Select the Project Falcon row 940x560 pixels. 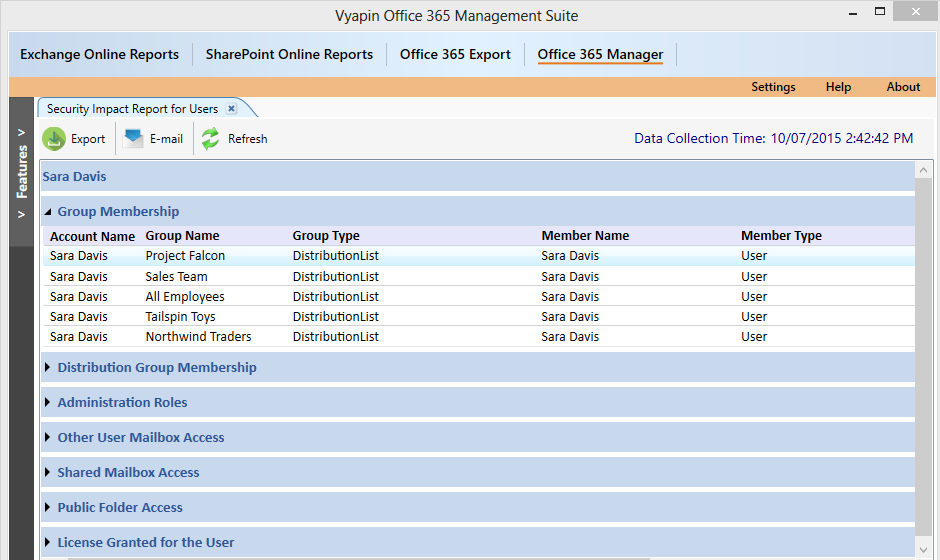(x=479, y=255)
